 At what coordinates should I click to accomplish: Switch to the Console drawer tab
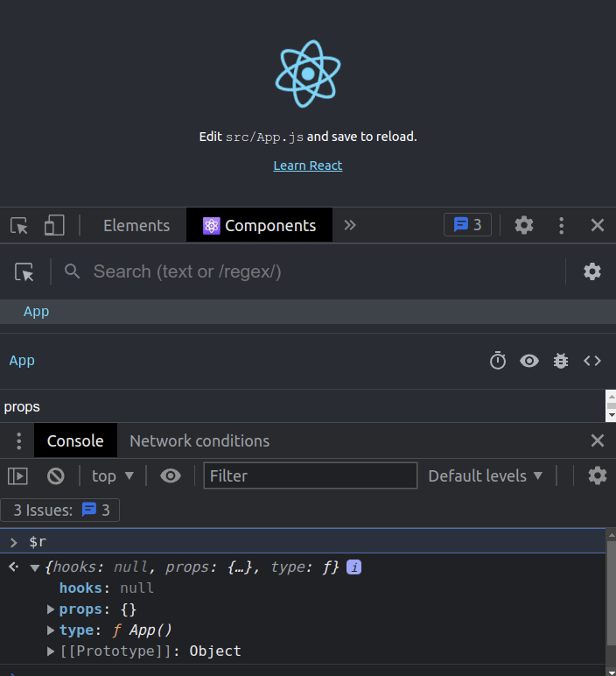click(x=75, y=440)
